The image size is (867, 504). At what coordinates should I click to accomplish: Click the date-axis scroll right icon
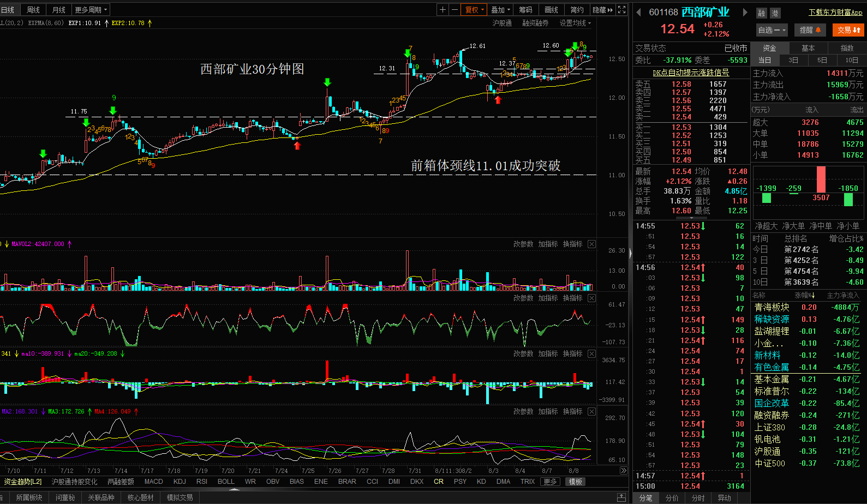tap(624, 470)
